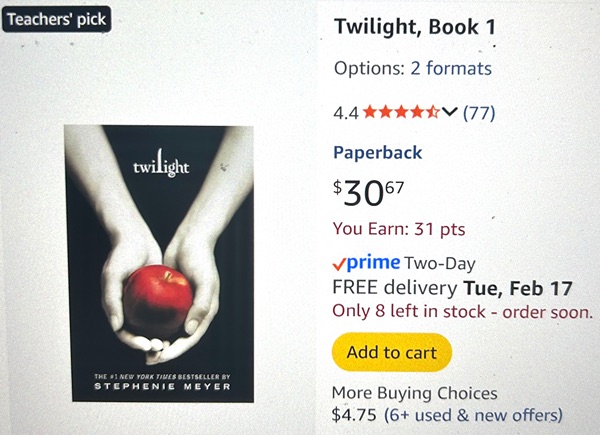Click the Prime checkmark logo
The width and height of the screenshot is (600, 435).
tap(367, 263)
